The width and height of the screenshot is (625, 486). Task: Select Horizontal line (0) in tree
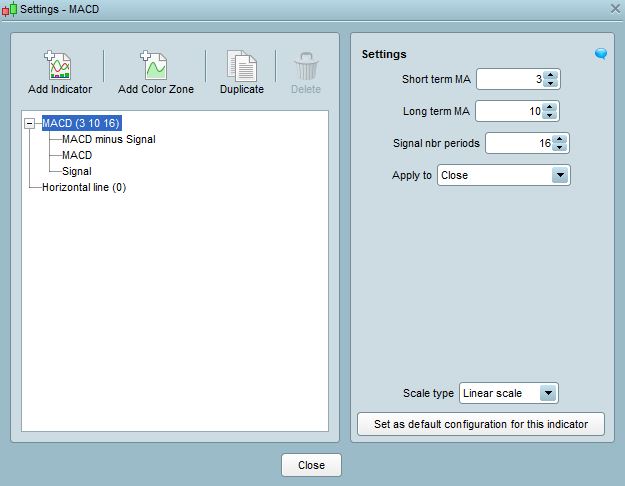coord(84,187)
